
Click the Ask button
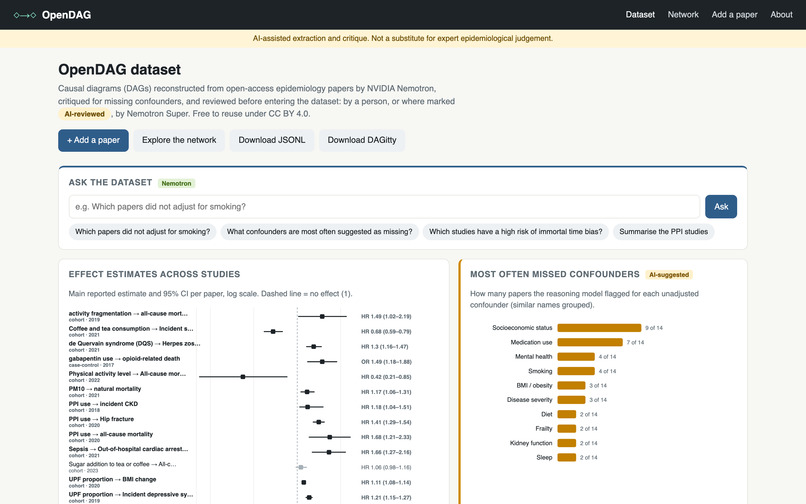[x=721, y=206]
